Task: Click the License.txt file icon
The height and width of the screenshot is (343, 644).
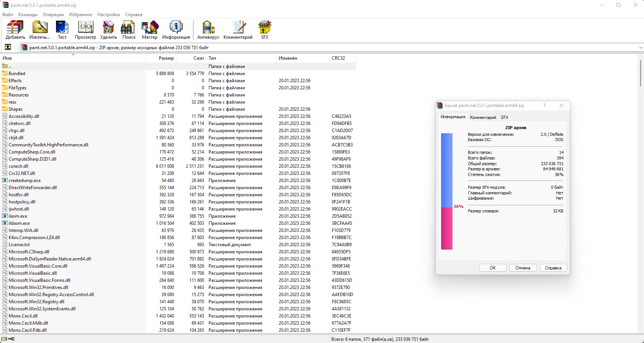Action: click(x=5, y=245)
